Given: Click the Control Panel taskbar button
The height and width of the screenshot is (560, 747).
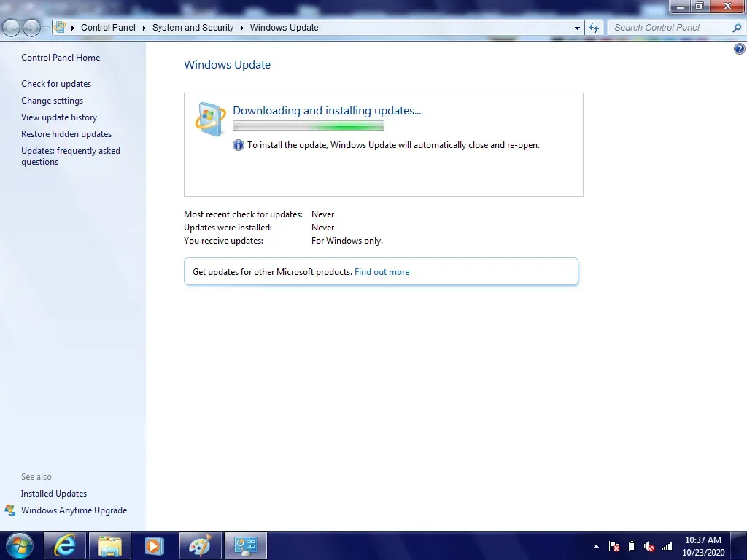Looking at the screenshot, I should [x=246, y=545].
